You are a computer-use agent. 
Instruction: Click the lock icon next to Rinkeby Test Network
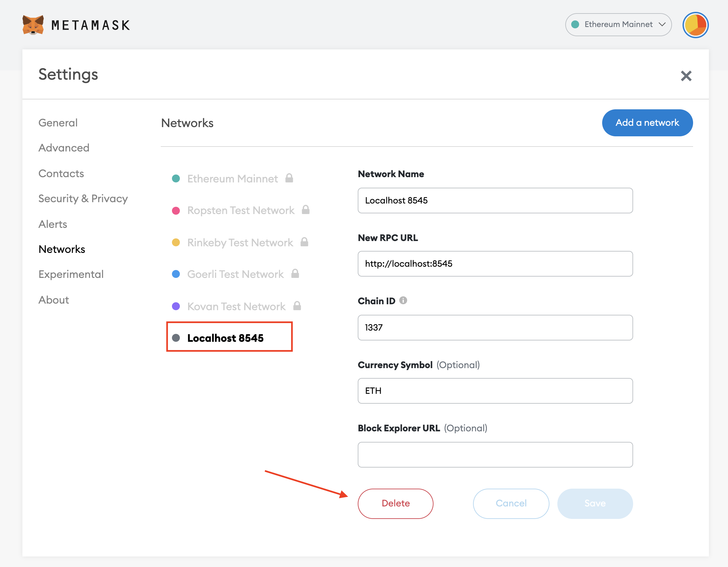tap(304, 242)
